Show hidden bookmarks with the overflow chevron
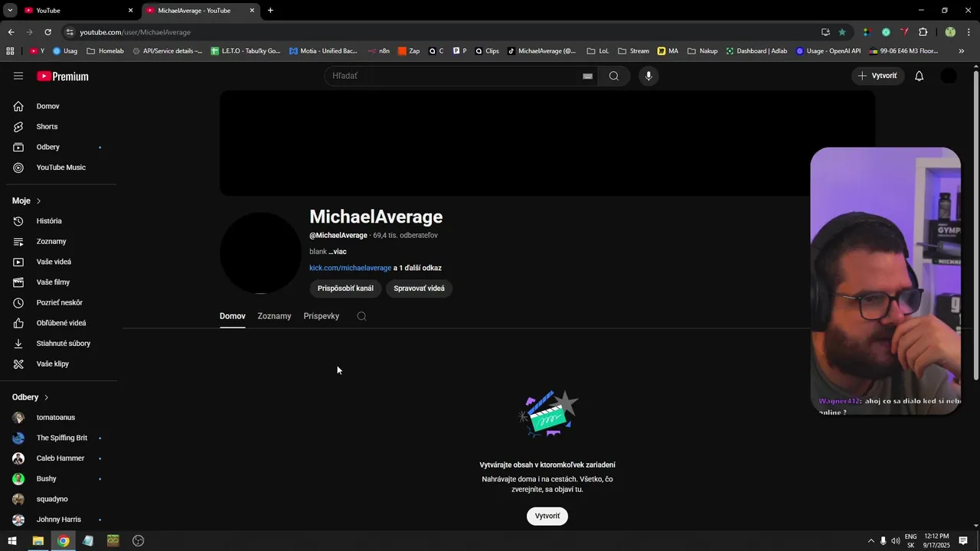Viewport: 980px width, 551px height. pos(962,51)
